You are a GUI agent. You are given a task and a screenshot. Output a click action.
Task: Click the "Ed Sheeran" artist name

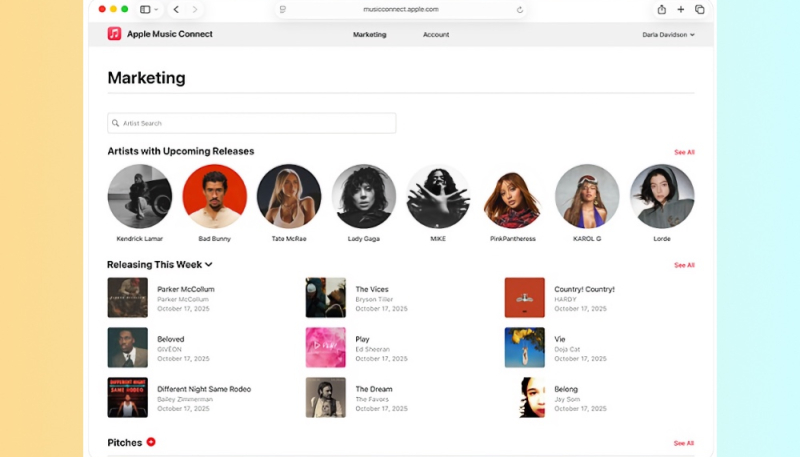[x=372, y=349]
